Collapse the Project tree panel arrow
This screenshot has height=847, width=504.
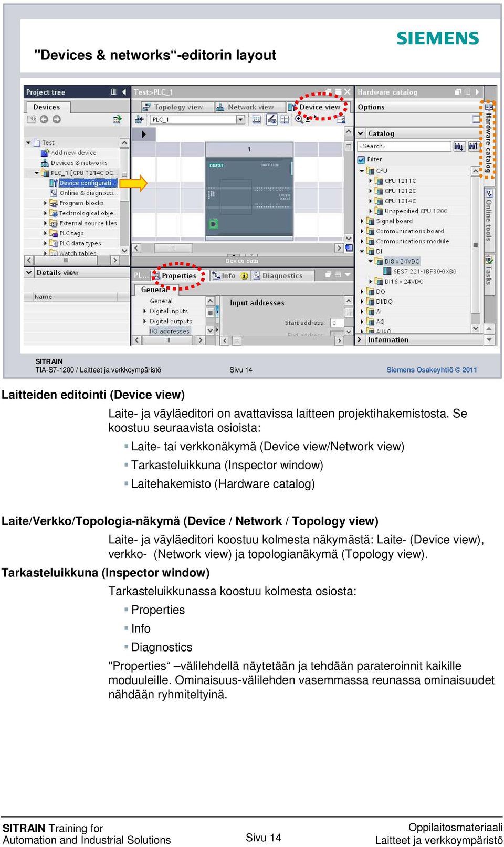click(124, 92)
